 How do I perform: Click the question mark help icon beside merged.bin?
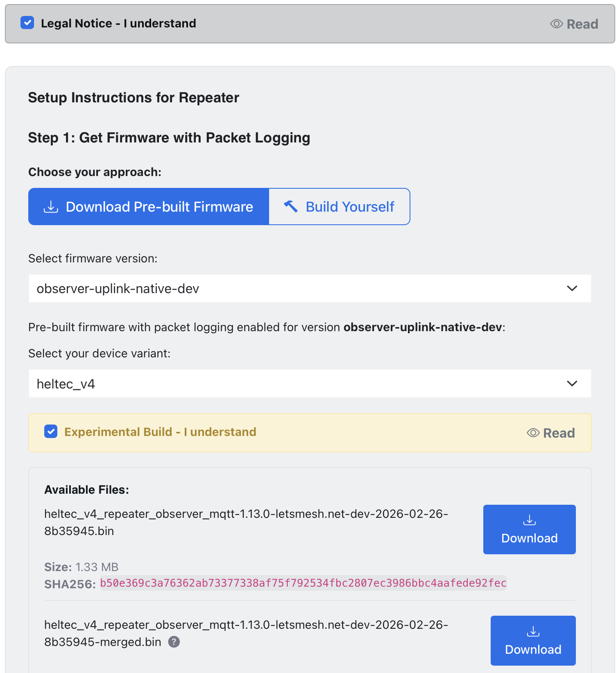click(x=174, y=642)
